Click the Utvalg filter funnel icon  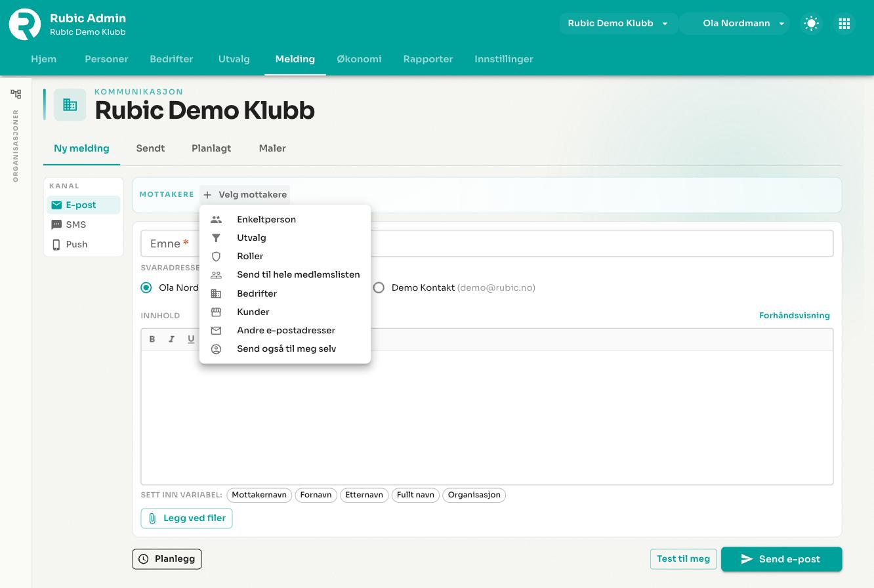click(216, 238)
